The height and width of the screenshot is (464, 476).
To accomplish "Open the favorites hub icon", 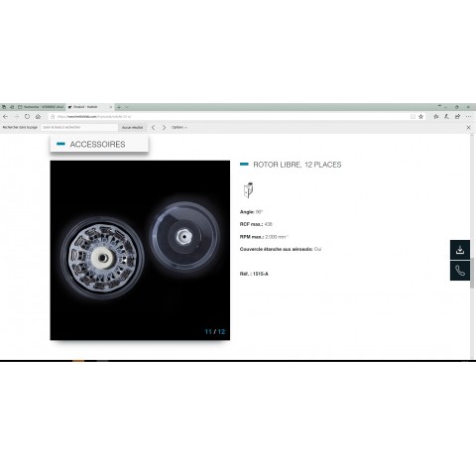I will (436, 117).
